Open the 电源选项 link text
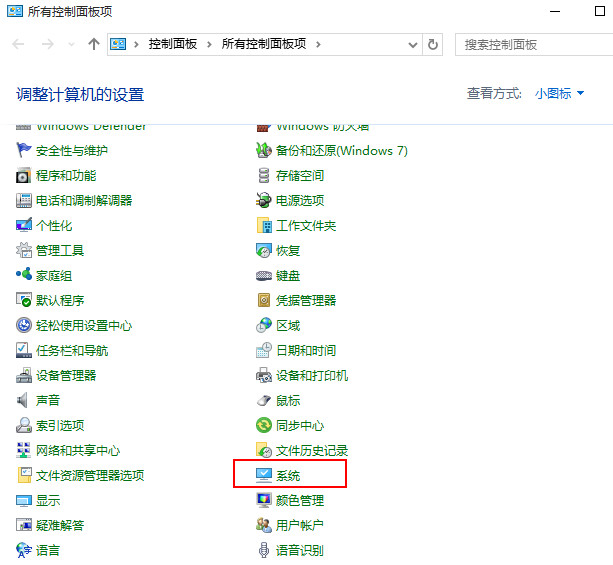Viewport: 613px width, 565px height. click(x=300, y=201)
